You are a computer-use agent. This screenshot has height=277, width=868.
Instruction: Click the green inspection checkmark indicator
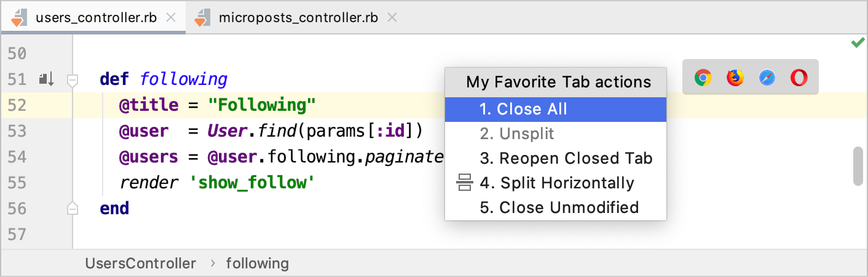pyautogui.click(x=857, y=43)
